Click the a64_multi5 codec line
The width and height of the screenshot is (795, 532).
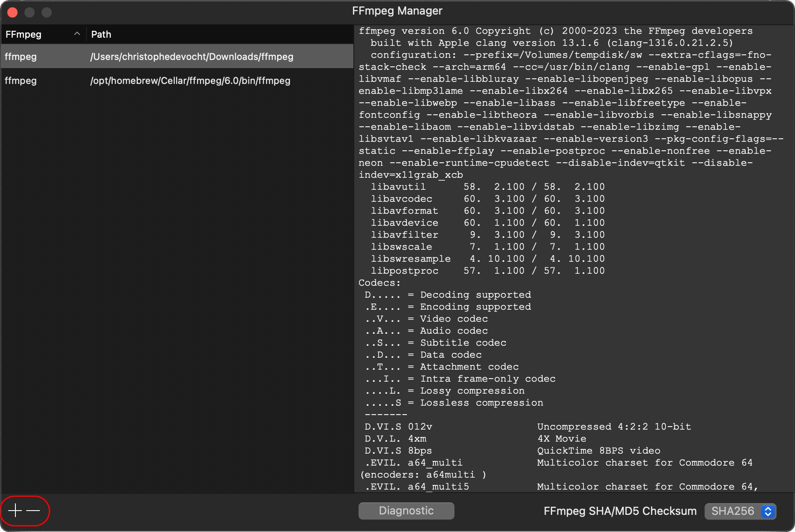tap(562, 487)
